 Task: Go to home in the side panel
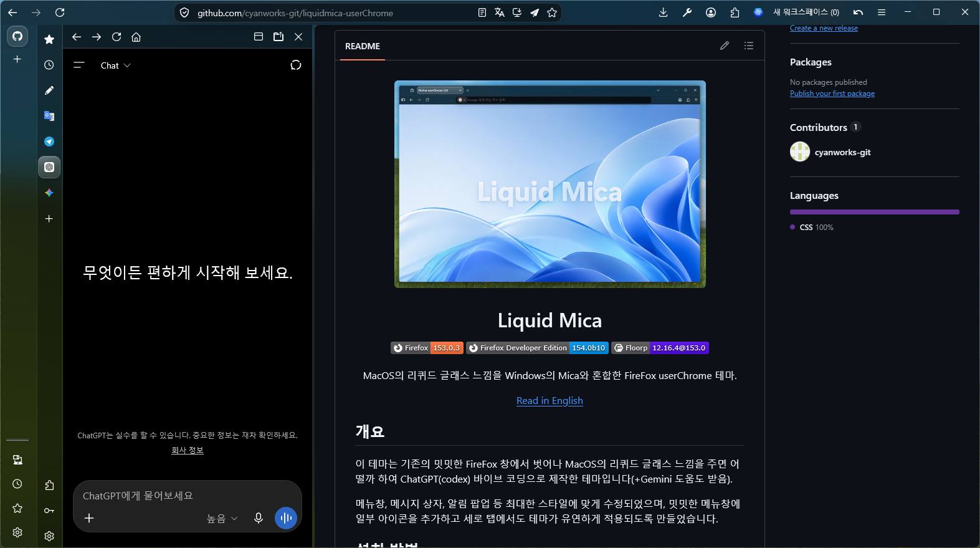(x=136, y=37)
